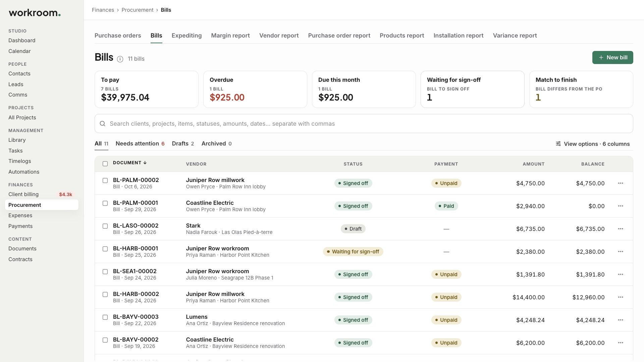Click the info icon beside the Bills heading
This screenshot has width=644, height=362.
pyautogui.click(x=120, y=59)
